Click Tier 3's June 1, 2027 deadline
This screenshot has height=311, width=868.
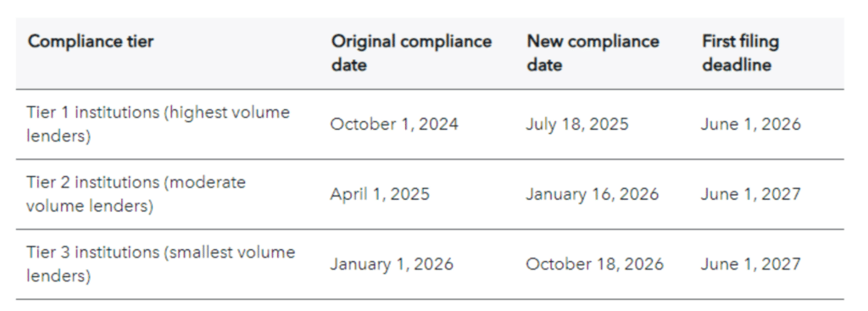point(751,264)
